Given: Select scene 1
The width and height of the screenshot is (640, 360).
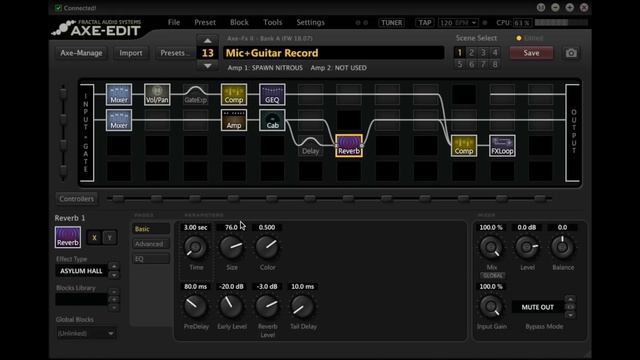Looking at the screenshot, I should coord(460,52).
